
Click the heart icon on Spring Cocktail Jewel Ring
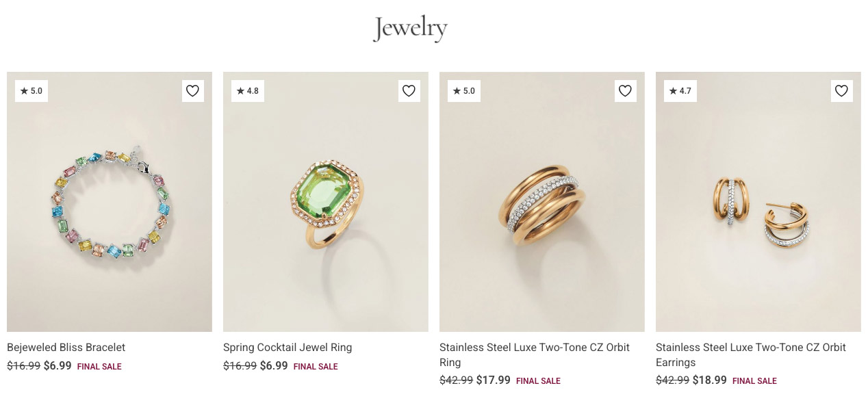coord(409,90)
